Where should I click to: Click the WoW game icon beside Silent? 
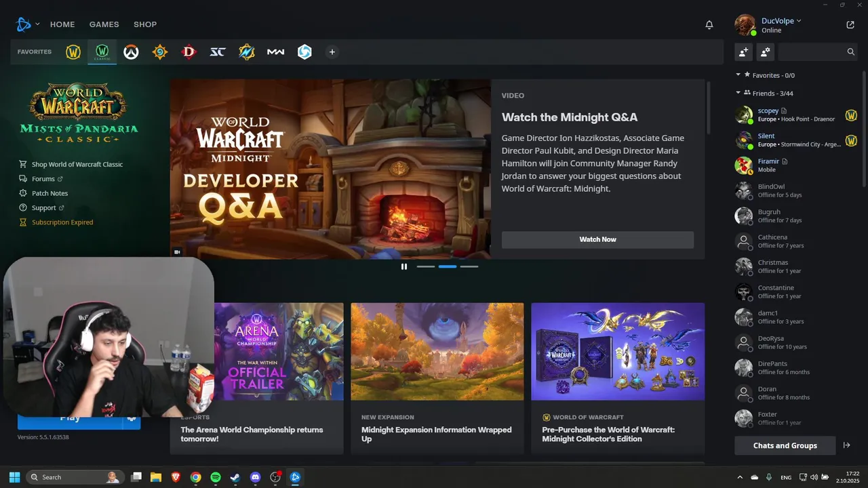tap(851, 140)
